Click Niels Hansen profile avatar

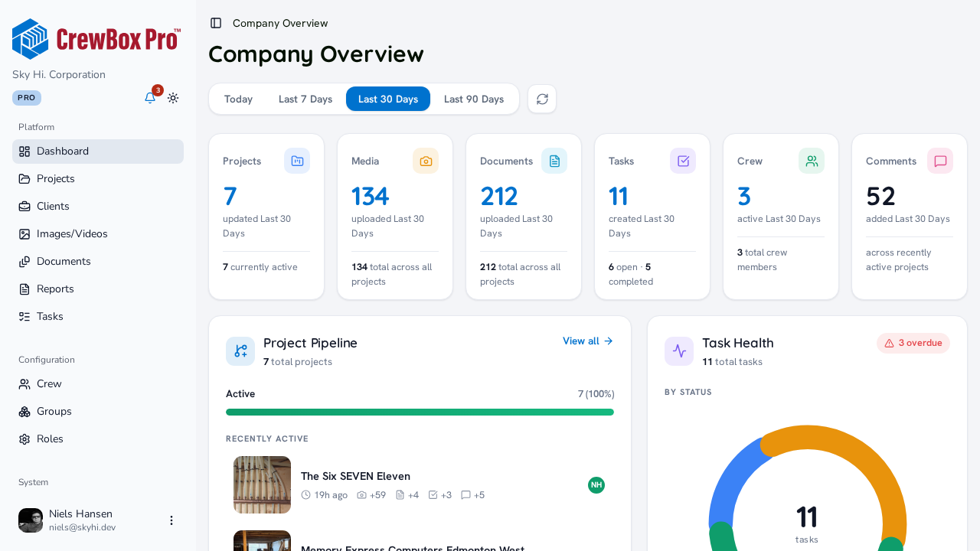(31, 520)
